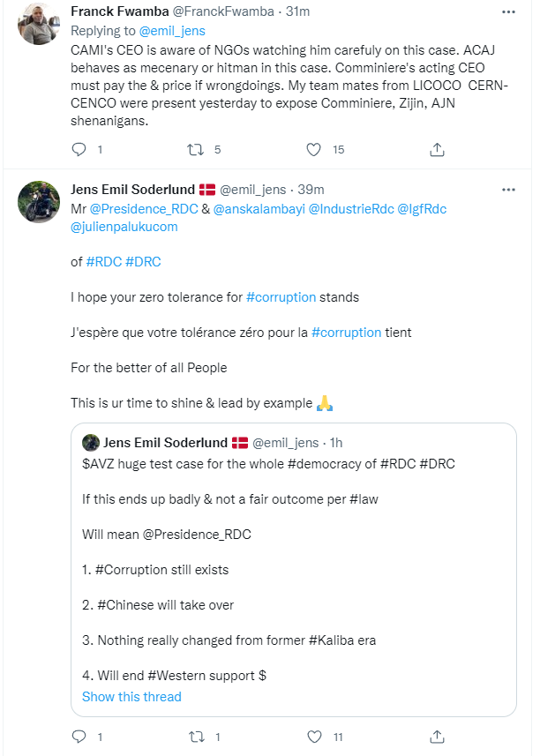This screenshot has height=756, width=540.
Task: Retweet Jens Emil Soderlund's tweet
Action: (197, 737)
